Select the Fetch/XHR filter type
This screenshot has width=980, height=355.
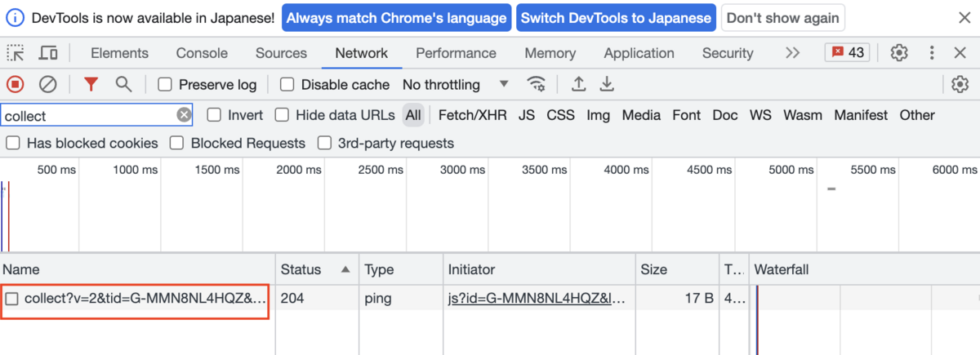pyautogui.click(x=470, y=115)
